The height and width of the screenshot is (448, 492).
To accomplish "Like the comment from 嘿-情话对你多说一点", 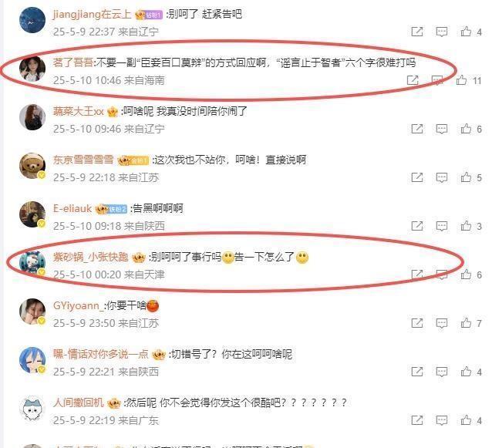I will (466, 372).
